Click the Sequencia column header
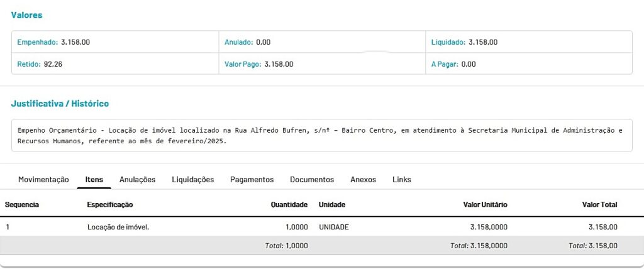The height and width of the screenshot is (269, 644). 22,204
